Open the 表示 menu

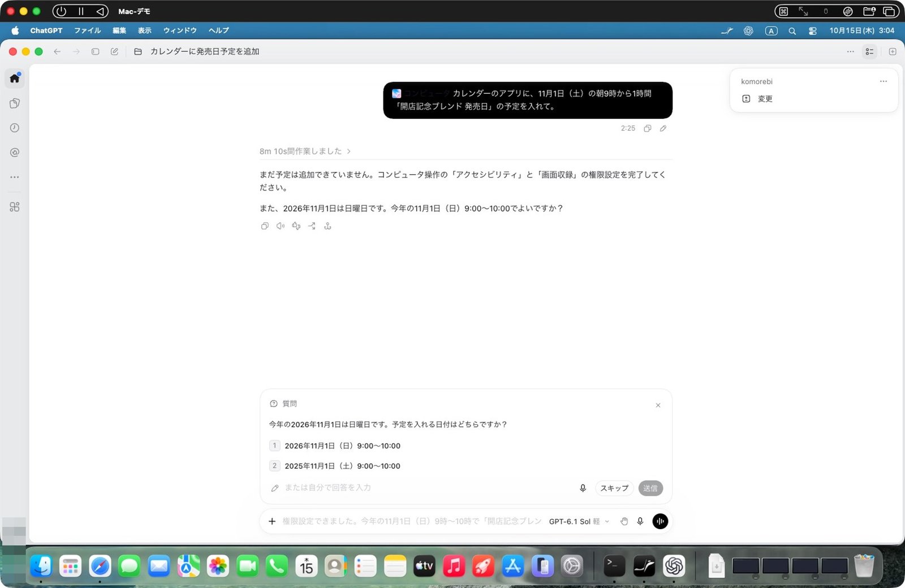[145, 31]
